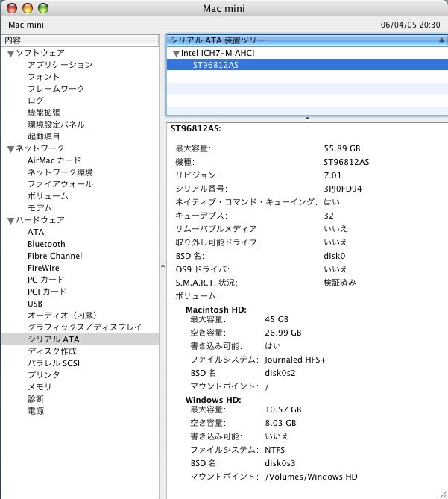Viewport: 448px width, 499px height.
Task: Select フレームワーク in the sidebar
Action: click(x=56, y=89)
